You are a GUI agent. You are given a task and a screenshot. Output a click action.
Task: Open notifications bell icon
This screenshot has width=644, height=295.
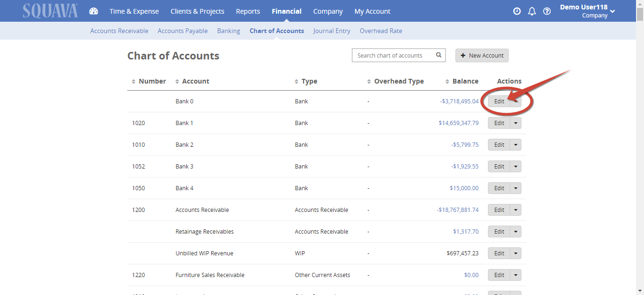tap(532, 11)
